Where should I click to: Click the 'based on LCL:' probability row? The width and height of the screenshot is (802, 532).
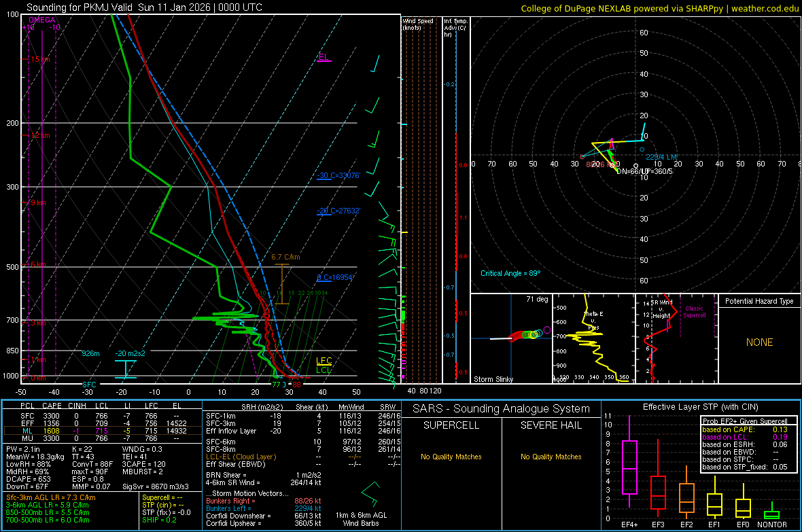[745, 437]
